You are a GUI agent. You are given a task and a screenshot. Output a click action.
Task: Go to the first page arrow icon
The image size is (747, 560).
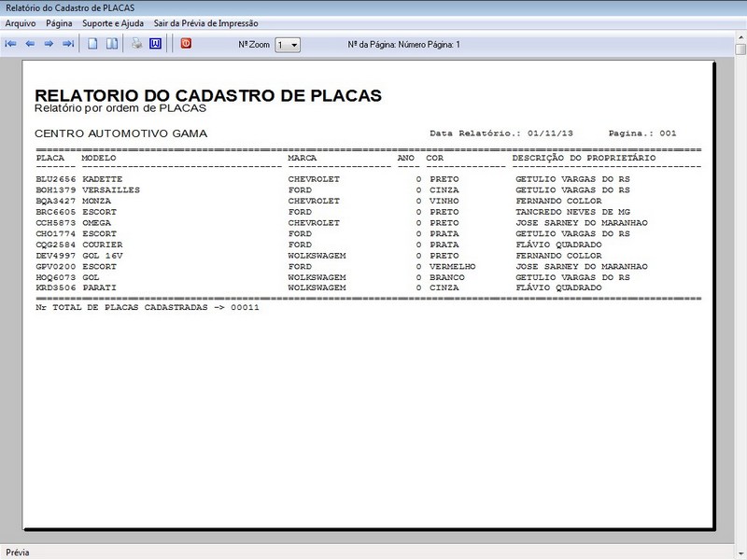tap(10, 44)
